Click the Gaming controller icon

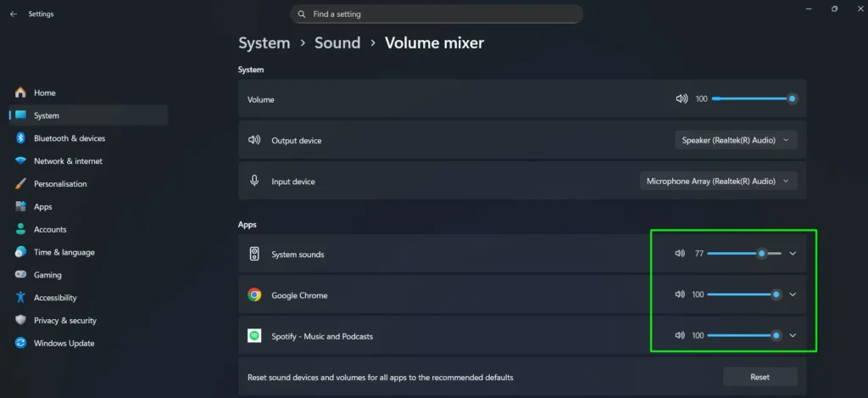coord(20,274)
